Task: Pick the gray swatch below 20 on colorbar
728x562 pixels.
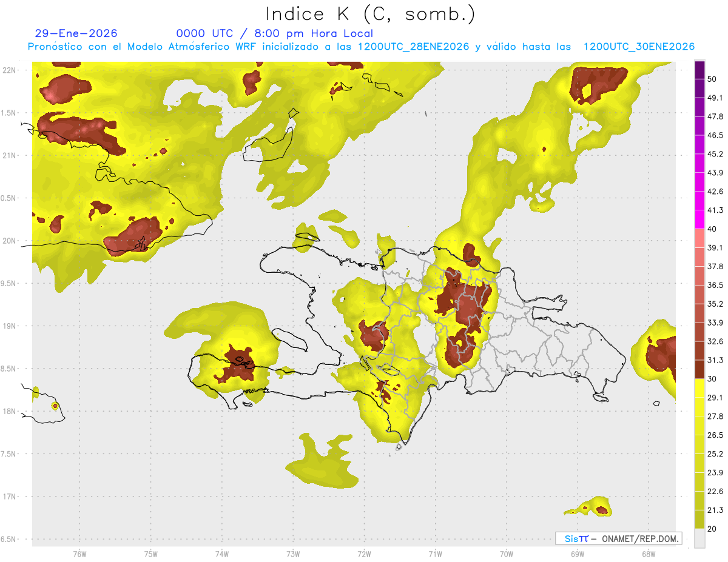Action: pyautogui.click(x=699, y=538)
